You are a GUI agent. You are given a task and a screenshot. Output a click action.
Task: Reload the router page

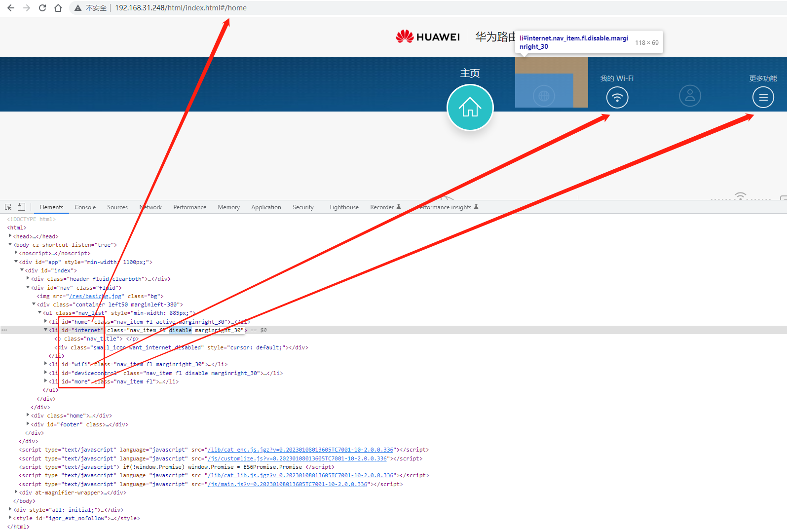[x=42, y=8]
